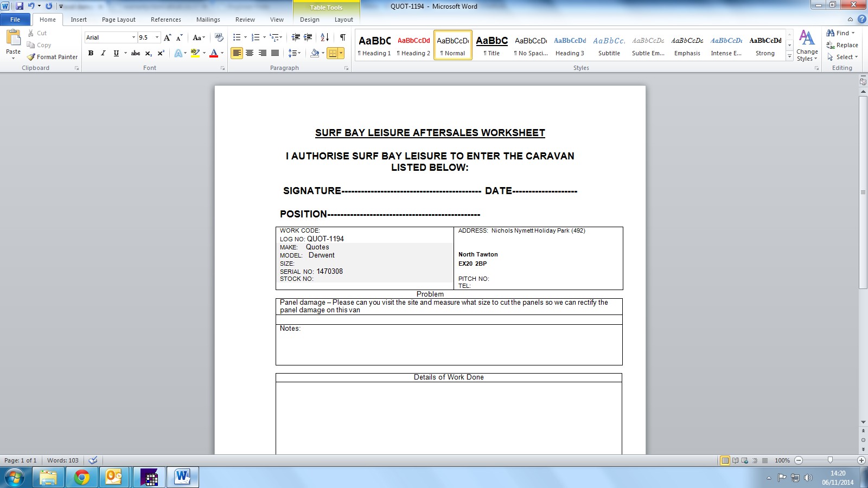The width and height of the screenshot is (868, 488).
Task: Switch to the Insert tab
Action: click(79, 20)
